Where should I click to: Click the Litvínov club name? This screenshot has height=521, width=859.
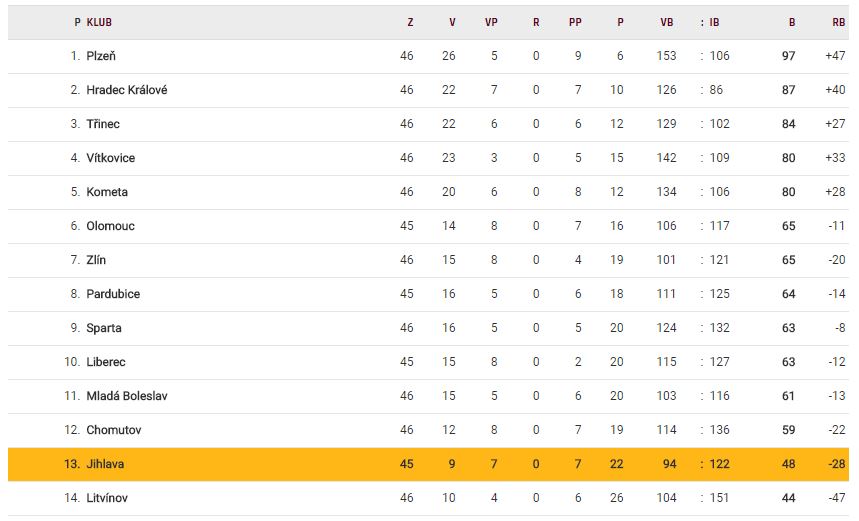click(x=107, y=498)
